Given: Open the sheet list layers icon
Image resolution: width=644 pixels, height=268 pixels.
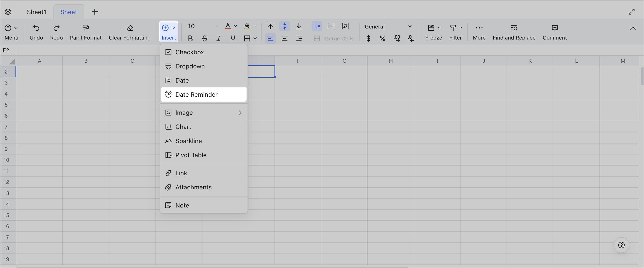Looking at the screenshot, I should point(8,12).
